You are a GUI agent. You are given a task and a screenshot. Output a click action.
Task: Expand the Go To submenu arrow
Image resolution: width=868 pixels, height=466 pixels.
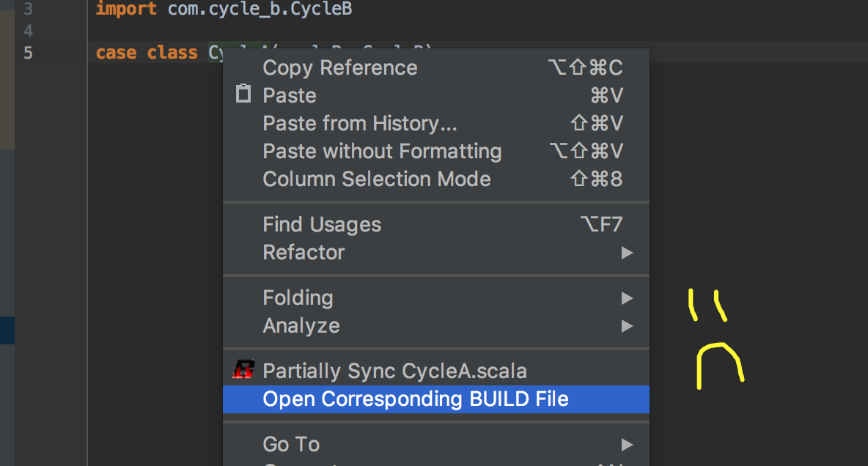[627, 444]
